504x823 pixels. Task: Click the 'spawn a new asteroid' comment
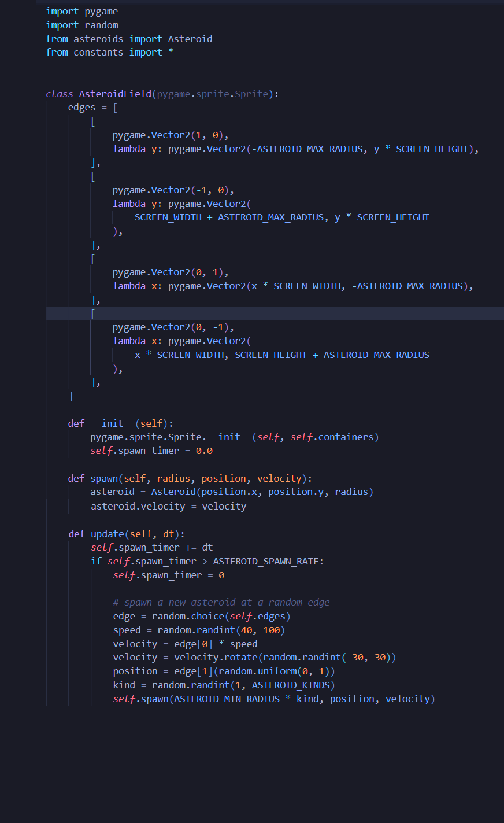(x=221, y=602)
